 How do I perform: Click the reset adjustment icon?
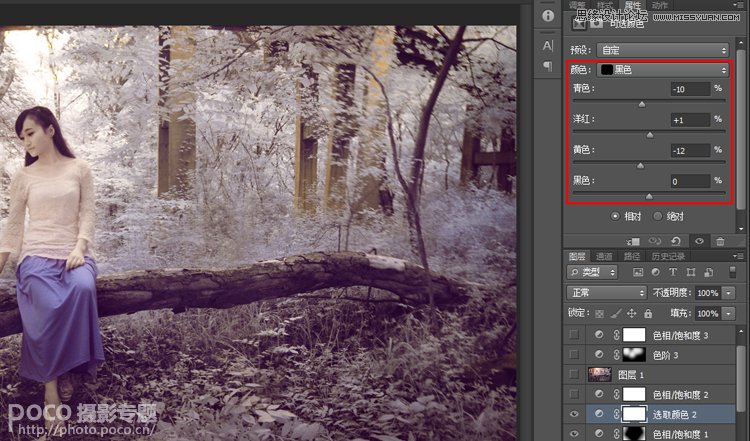[x=678, y=241]
